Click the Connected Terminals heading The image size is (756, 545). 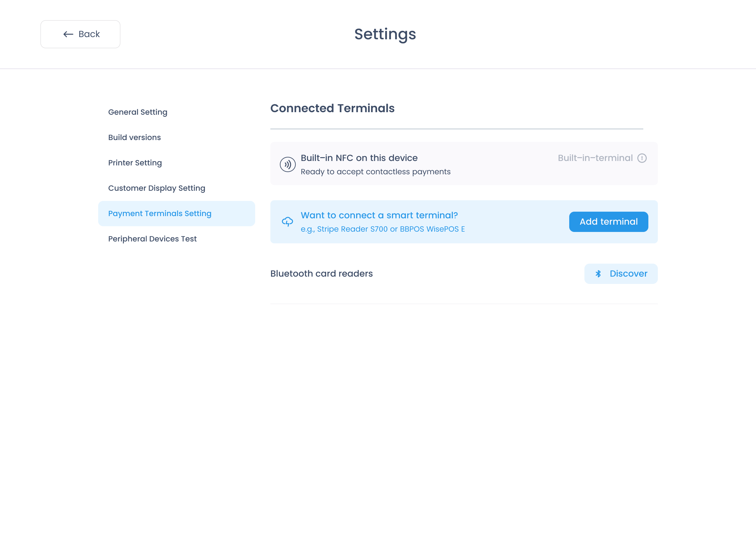click(332, 108)
